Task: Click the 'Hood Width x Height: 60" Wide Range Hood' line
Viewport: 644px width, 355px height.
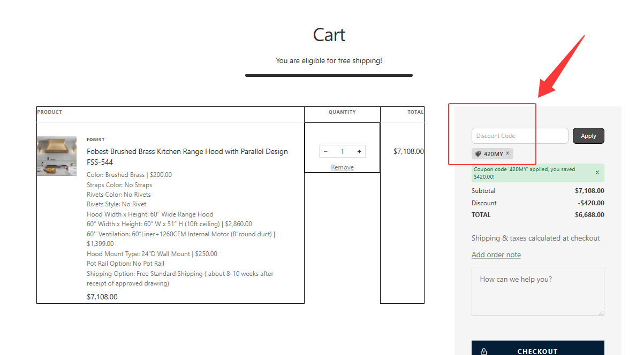Action: tap(150, 214)
